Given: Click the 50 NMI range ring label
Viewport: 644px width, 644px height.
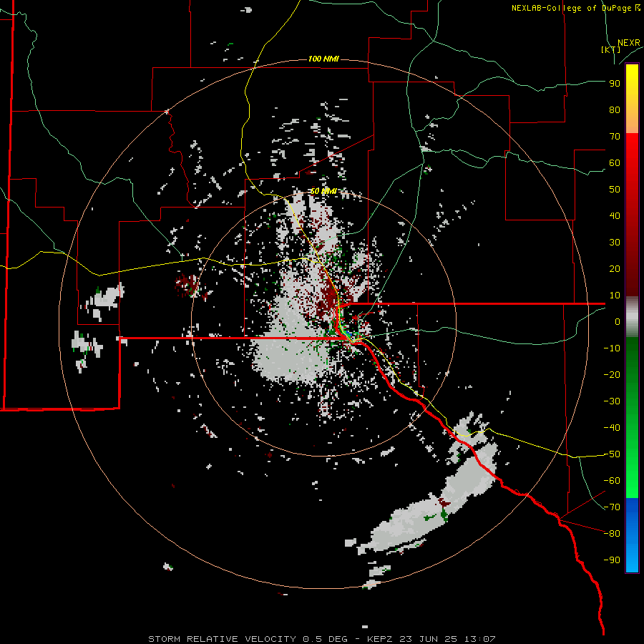Looking at the screenshot, I should click(x=323, y=191).
